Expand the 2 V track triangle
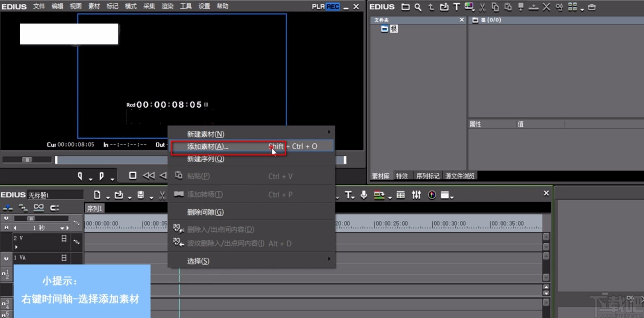The height and width of the screenshot is (318, 644). pyautogui.click(x=16, y=247)
